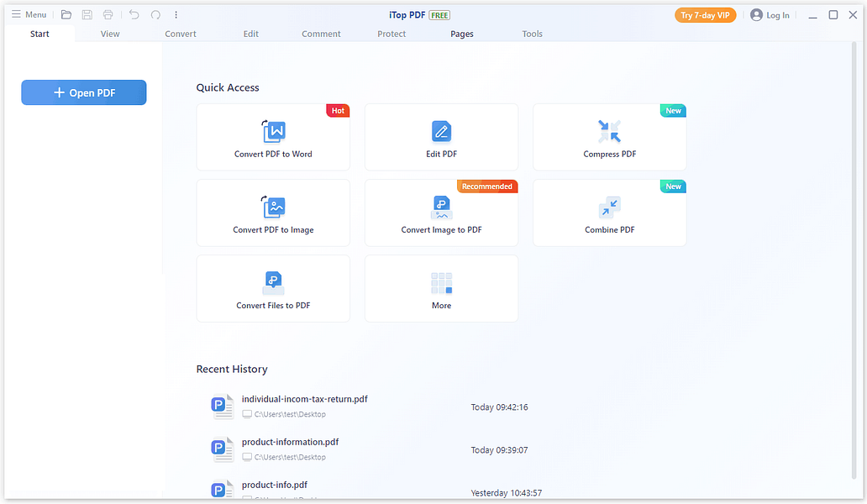Click the Edit PDF pencil icon
The height and width of the screenshot is (504, 867).
tap(441, 132)
